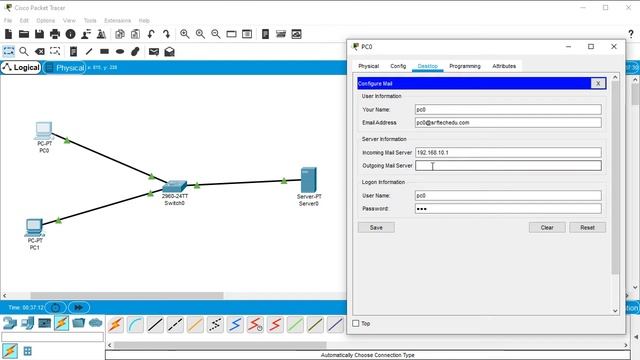
Task: Switch to Logical workspace view
Action: pos(21,68)
